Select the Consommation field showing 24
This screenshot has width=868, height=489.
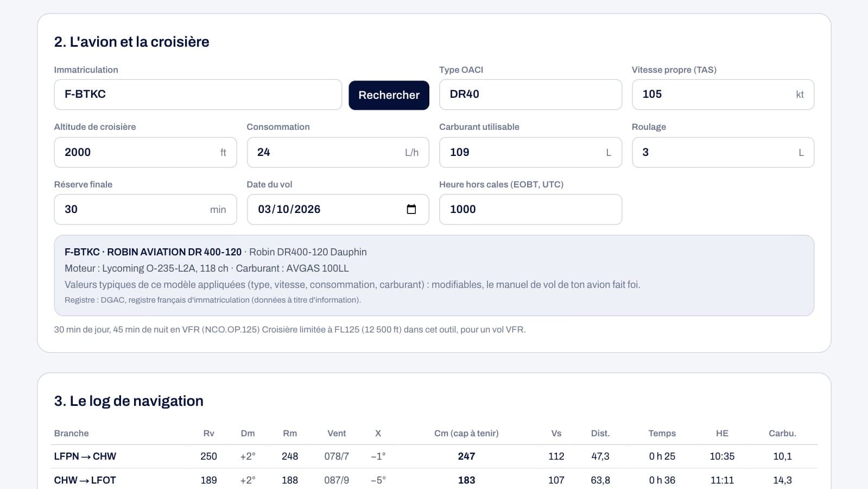coord(338,152)
